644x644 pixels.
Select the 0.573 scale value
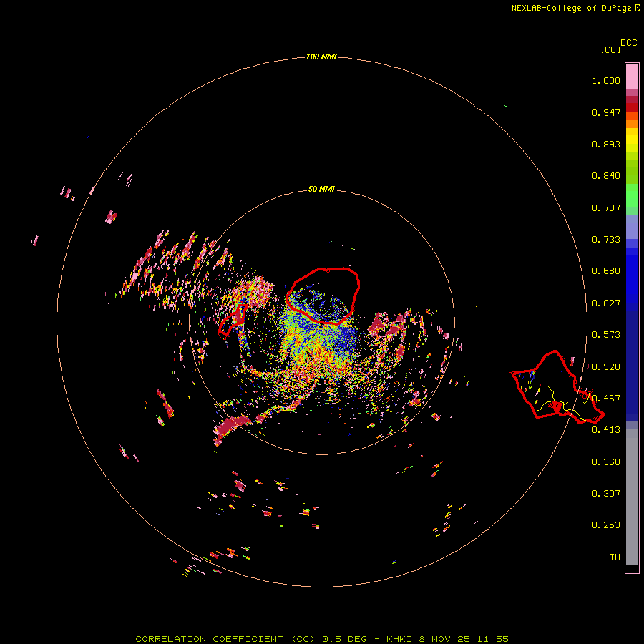coord(606,335)
